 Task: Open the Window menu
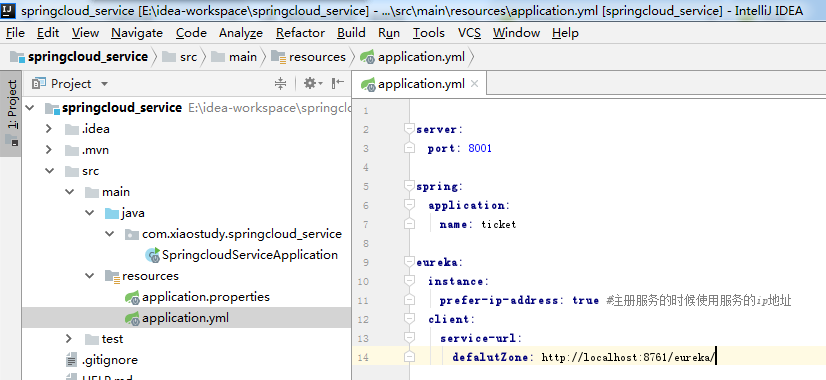tap(516, 33)
